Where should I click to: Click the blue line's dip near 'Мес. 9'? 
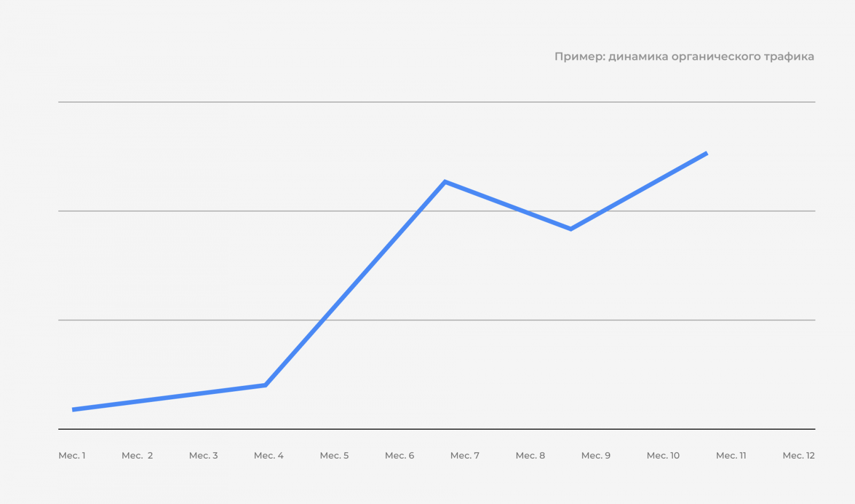click(x=571, y=229)
